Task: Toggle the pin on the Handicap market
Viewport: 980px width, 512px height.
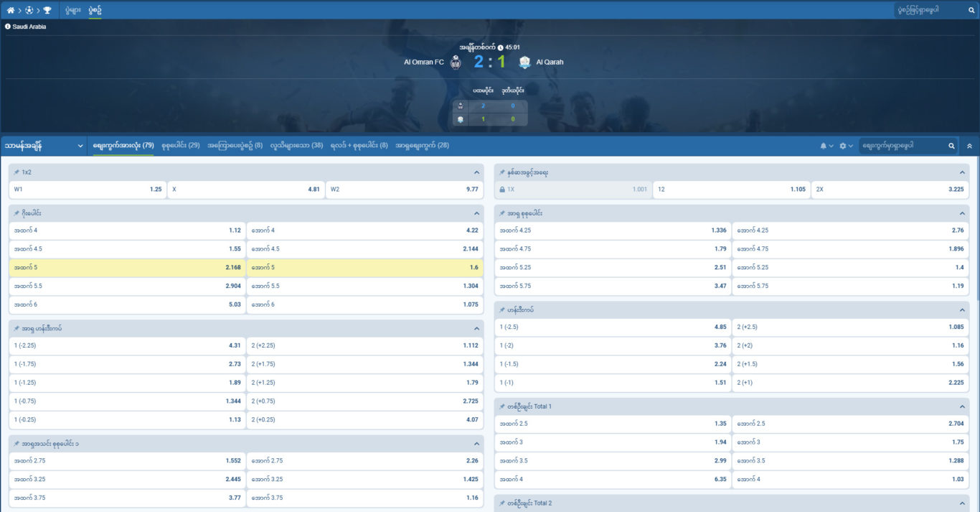Action: [503, 309]
